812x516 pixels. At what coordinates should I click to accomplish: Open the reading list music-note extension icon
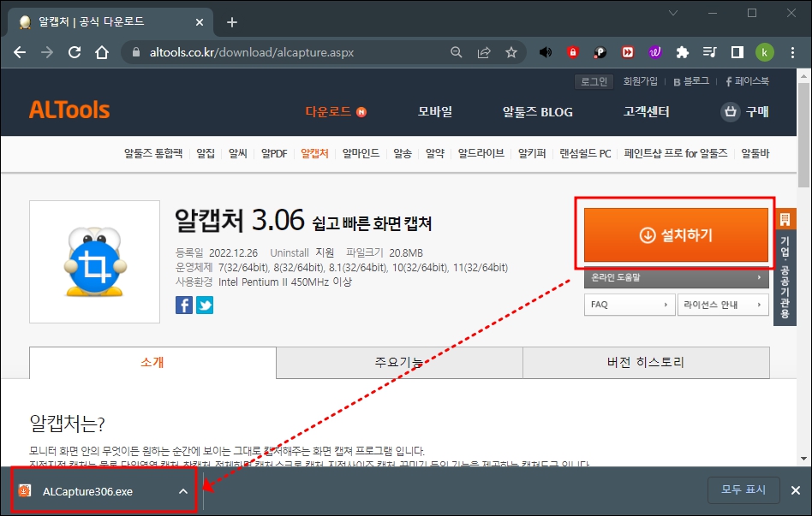click(709, 52)
